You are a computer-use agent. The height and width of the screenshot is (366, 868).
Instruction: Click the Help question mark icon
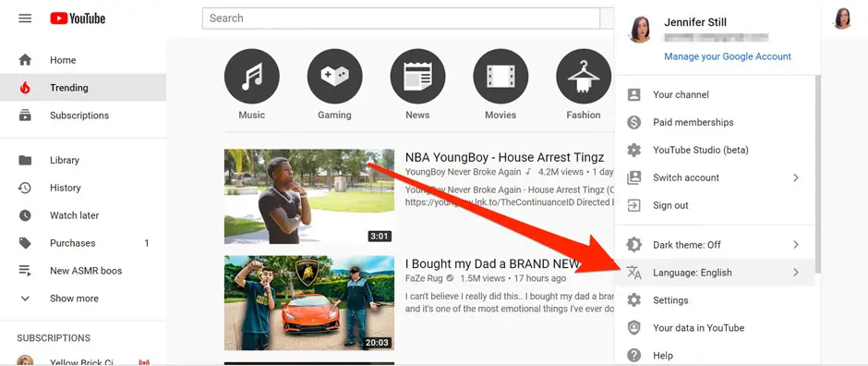pos(633,356)
